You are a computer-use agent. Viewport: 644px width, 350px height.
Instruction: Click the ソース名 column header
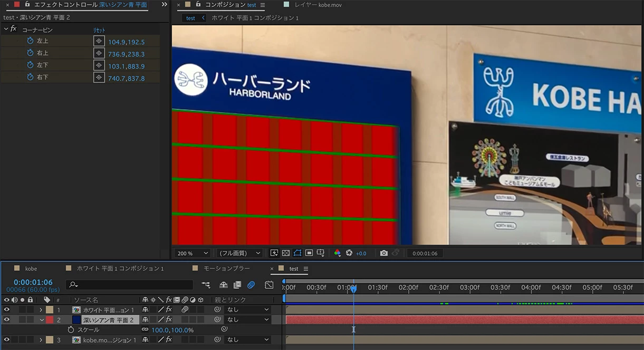point(86,300)
